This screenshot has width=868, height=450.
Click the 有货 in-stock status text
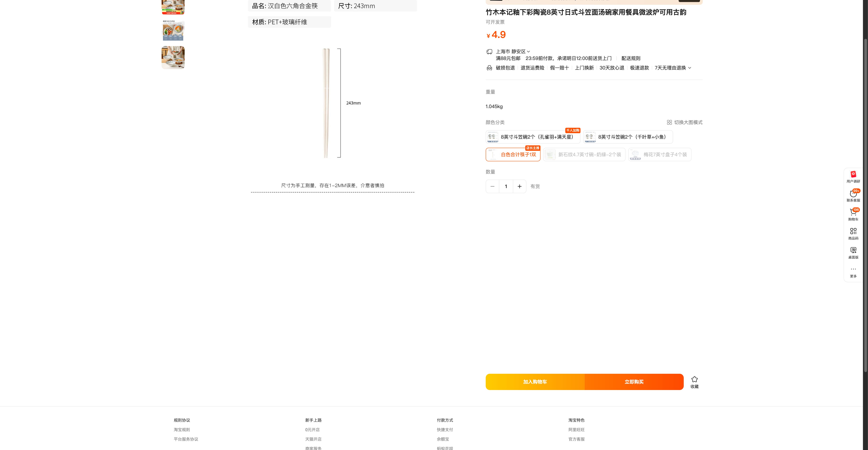click(x=535, y=186)
